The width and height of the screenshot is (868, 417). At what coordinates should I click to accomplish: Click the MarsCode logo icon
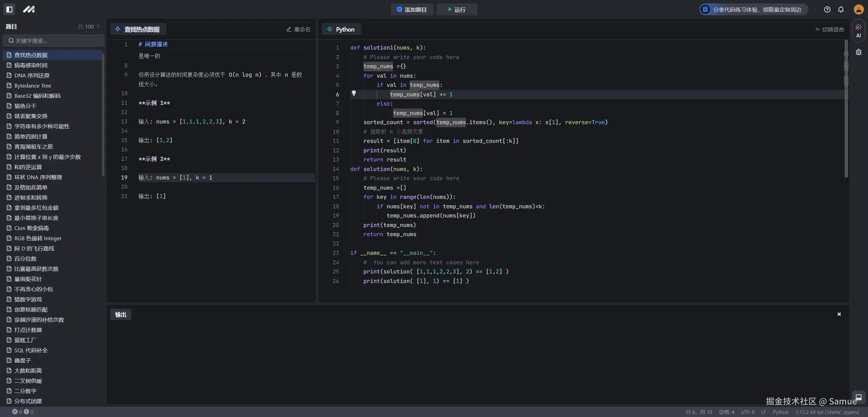point(29,10)
